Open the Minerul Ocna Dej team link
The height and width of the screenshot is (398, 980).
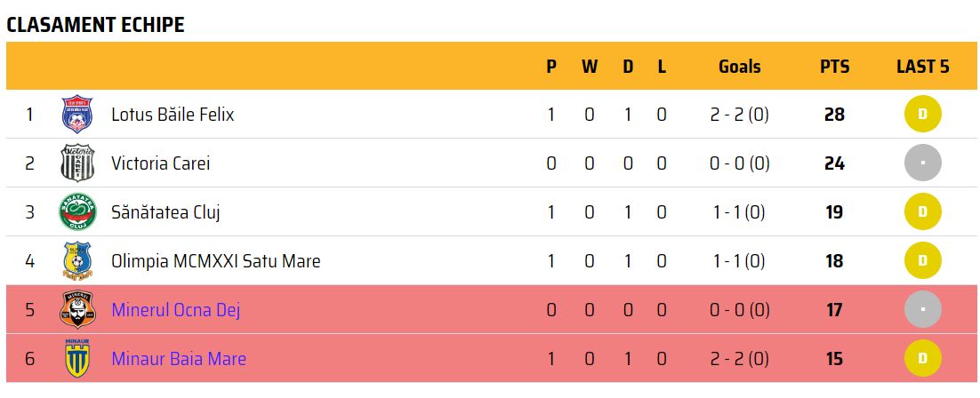[175, 310]
